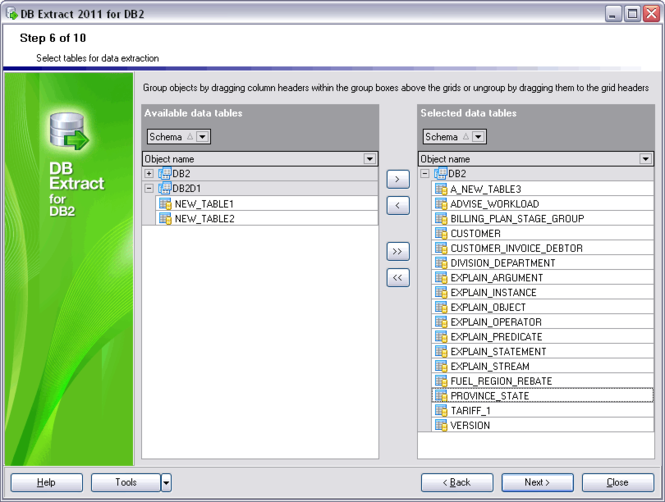Screen dimensions: 665x502
Task: Click the table icon beside FUEL_REGION_REBATE
Action: point(441,381)
